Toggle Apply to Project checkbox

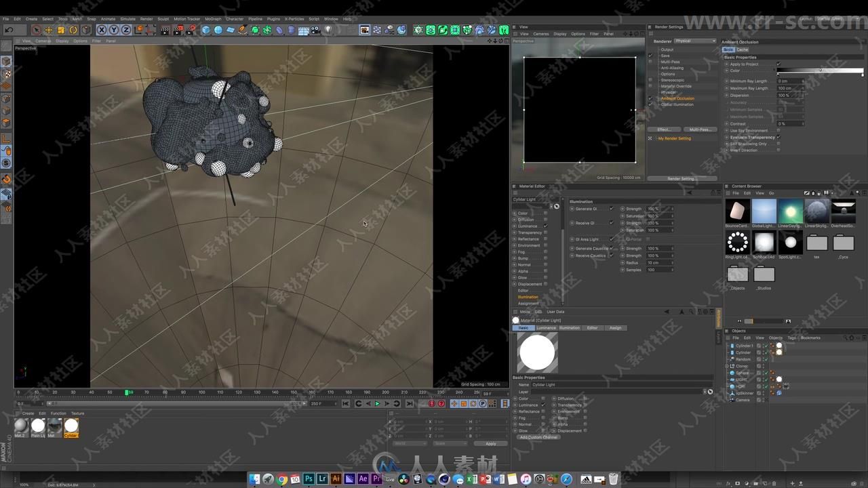(778, 64)
